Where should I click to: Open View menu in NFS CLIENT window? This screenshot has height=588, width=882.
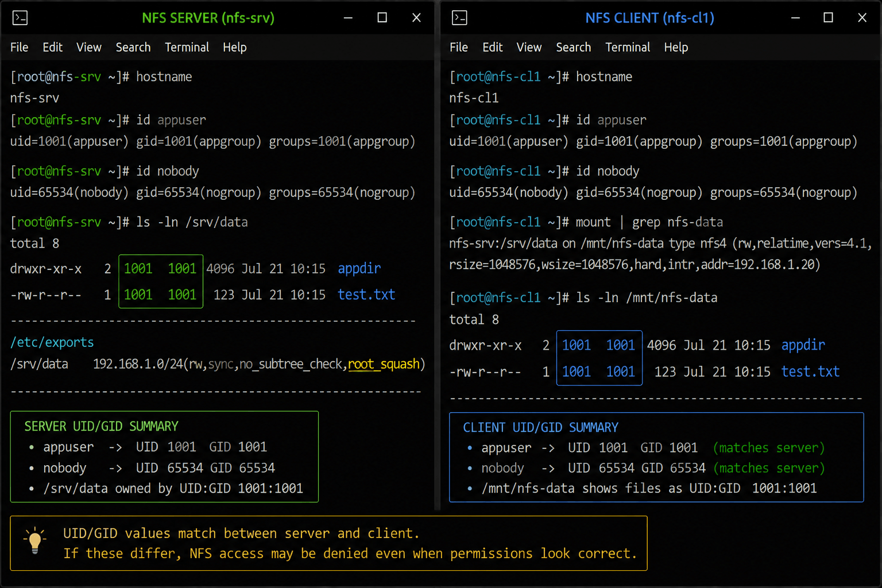pos(529,47)
